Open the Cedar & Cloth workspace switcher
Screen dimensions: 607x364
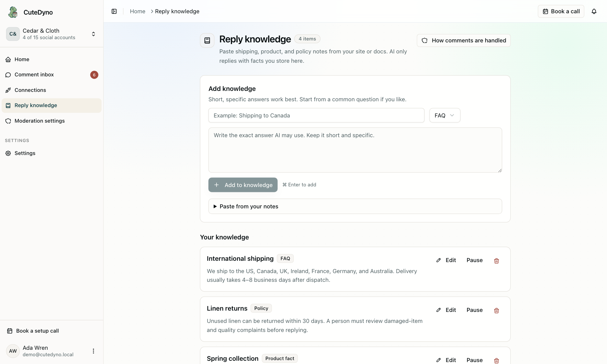[52, 34]
